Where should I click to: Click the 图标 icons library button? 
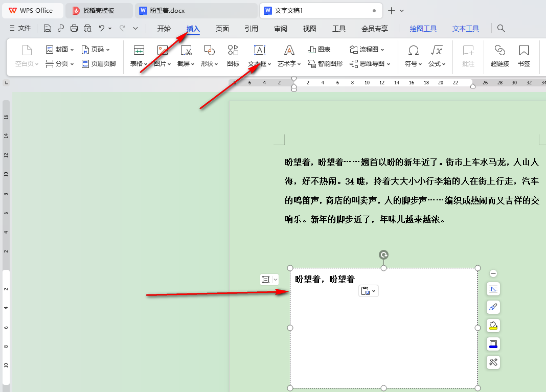[x=233, y=56]
